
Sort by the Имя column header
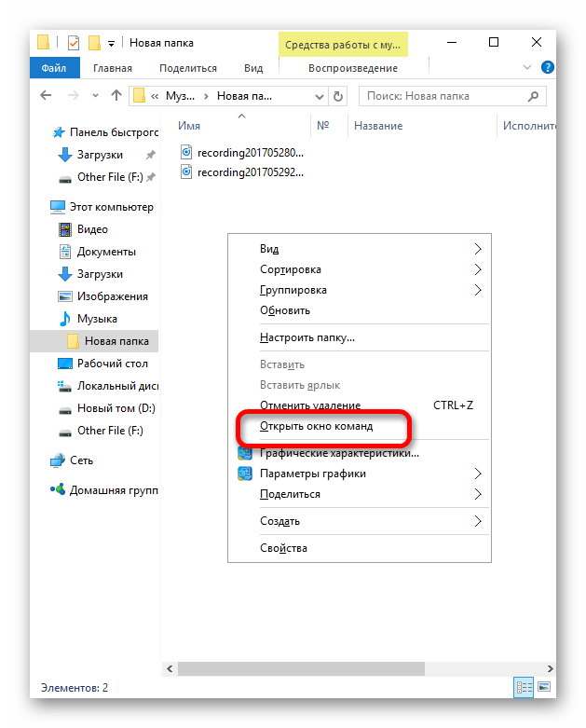[x=189, y=126]
